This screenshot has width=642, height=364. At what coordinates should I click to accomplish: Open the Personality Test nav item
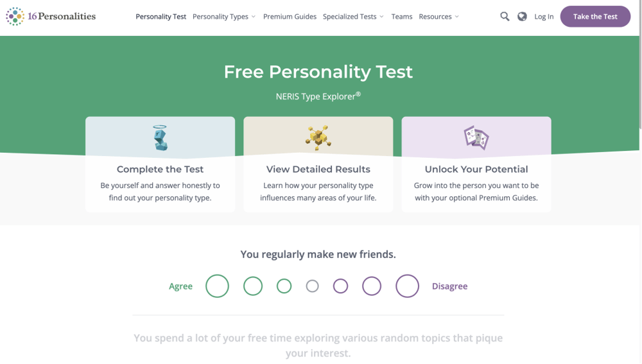pyautogui.click(x=161, y=17)
